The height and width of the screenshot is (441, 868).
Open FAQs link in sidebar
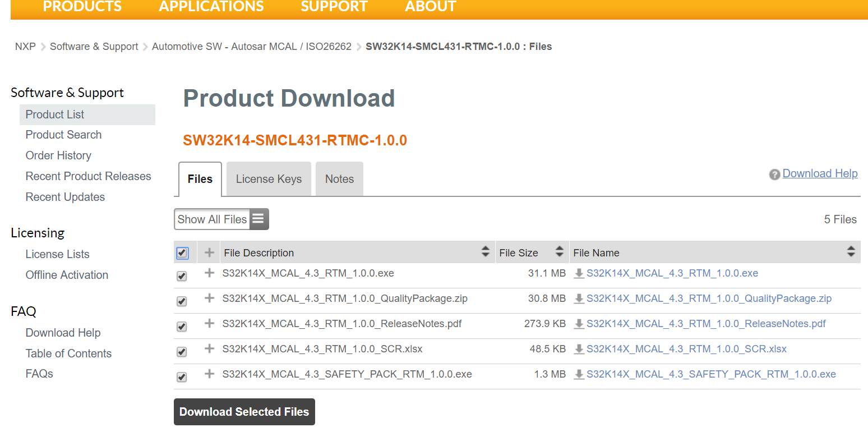(x=39, y=374)
